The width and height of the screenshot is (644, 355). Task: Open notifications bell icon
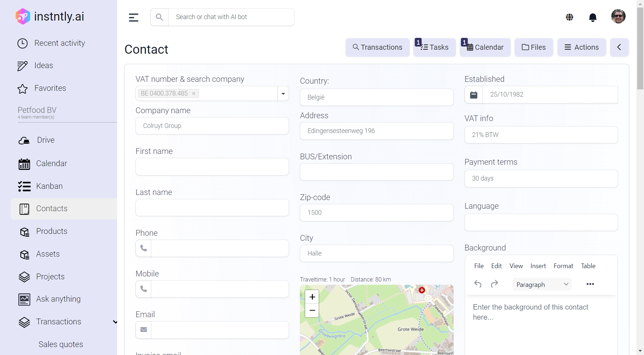click(592, 17)
